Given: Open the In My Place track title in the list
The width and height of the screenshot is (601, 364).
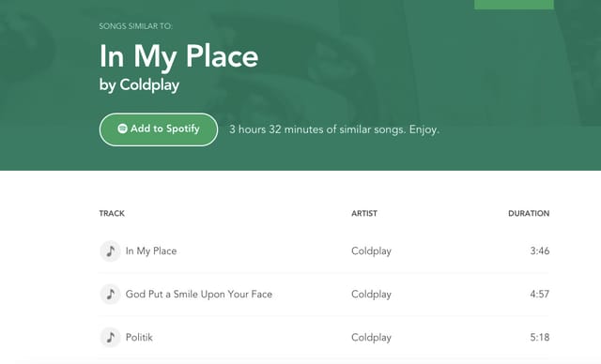Looking at the screenshot, I should [151, 251].
